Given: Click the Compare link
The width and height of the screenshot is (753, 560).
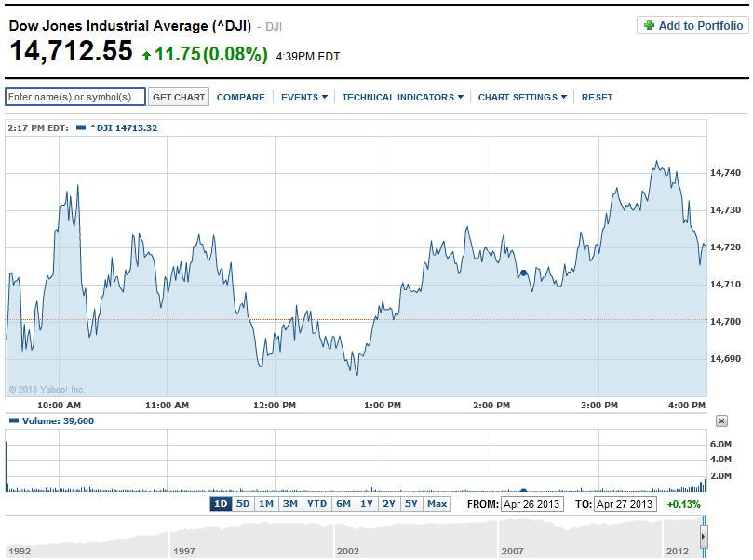Looking at the screenshot, I should (240, 97).
